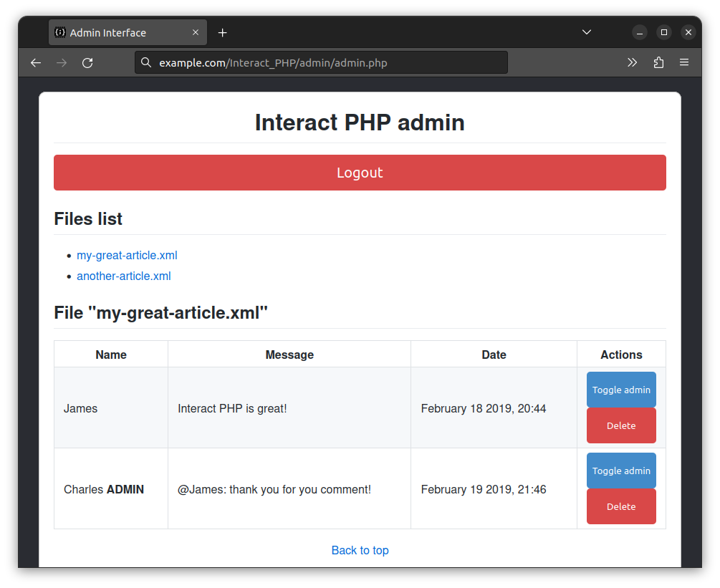
Task: Click the Name column header
Action: 110,355
